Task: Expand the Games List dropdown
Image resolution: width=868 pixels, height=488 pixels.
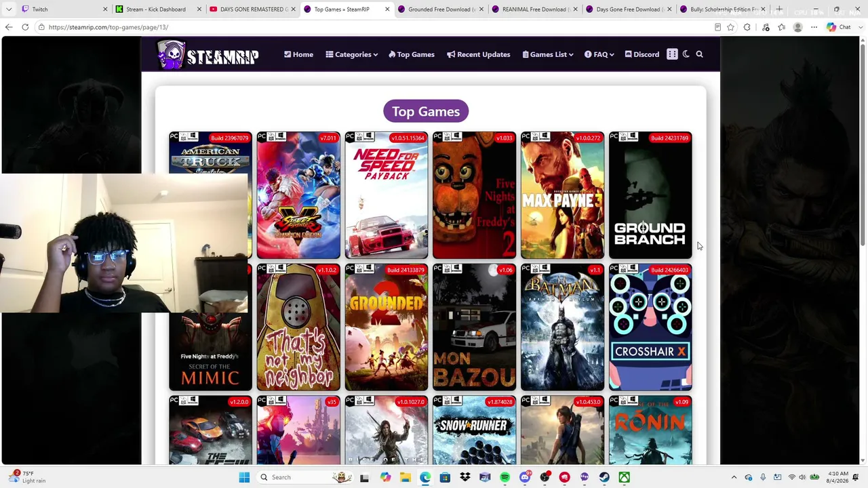Action: coord(547,54)
